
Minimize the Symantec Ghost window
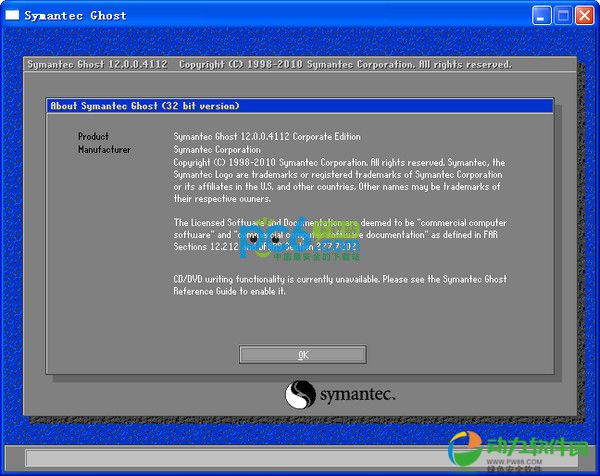coord(543,15)
